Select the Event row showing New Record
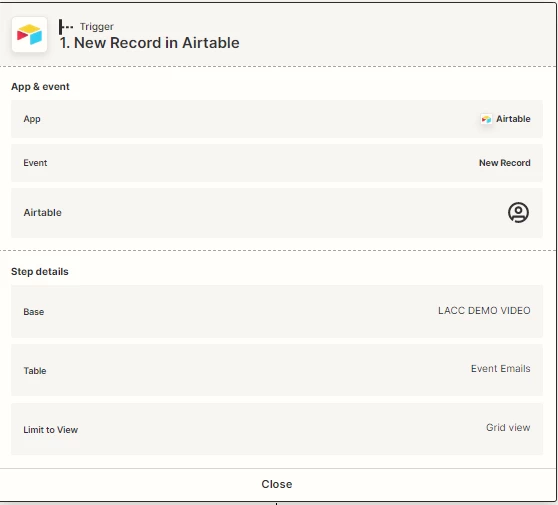558x505 pixels. (277, 163)
